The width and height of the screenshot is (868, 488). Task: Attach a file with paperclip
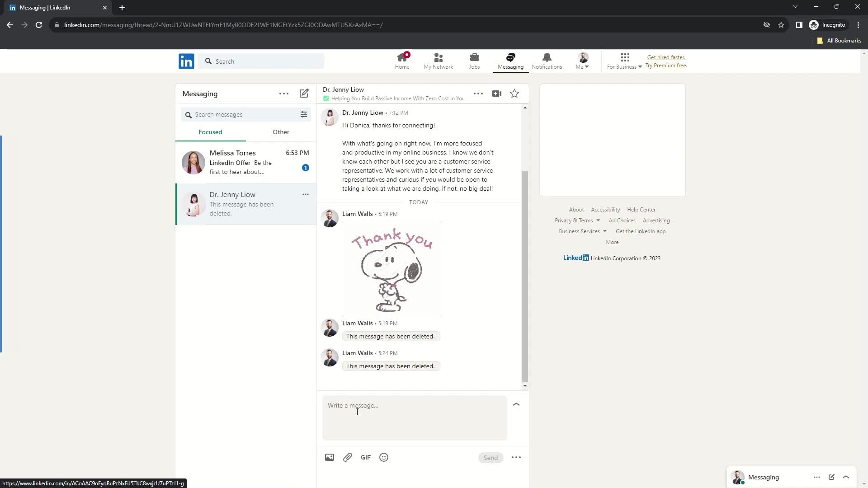pos(347,457)
